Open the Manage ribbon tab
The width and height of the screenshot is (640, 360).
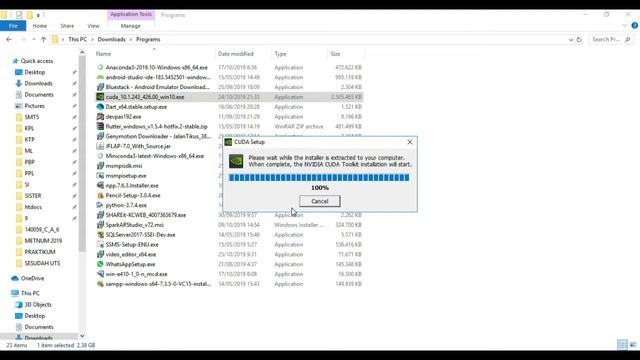tap(131, 26)
